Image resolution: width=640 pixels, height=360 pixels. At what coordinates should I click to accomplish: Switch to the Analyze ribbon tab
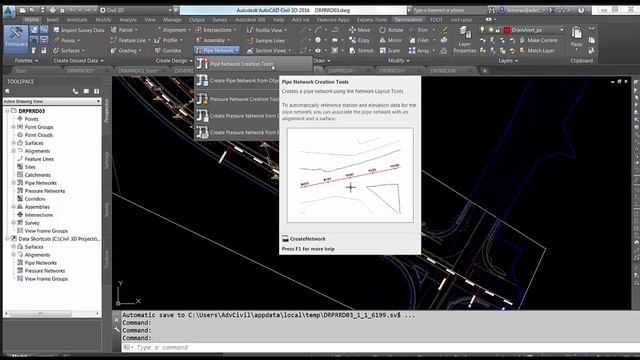pos(128,20)
